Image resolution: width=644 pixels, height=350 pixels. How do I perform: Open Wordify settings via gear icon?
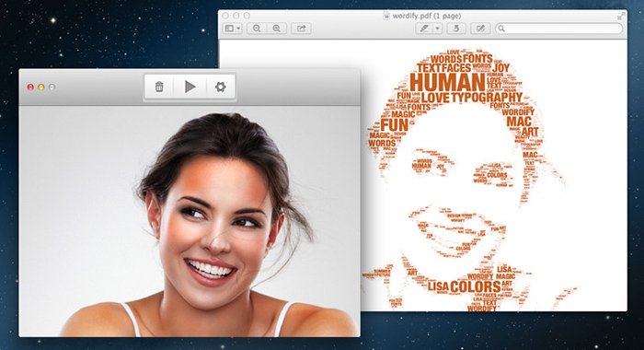(x=221, y=87)
